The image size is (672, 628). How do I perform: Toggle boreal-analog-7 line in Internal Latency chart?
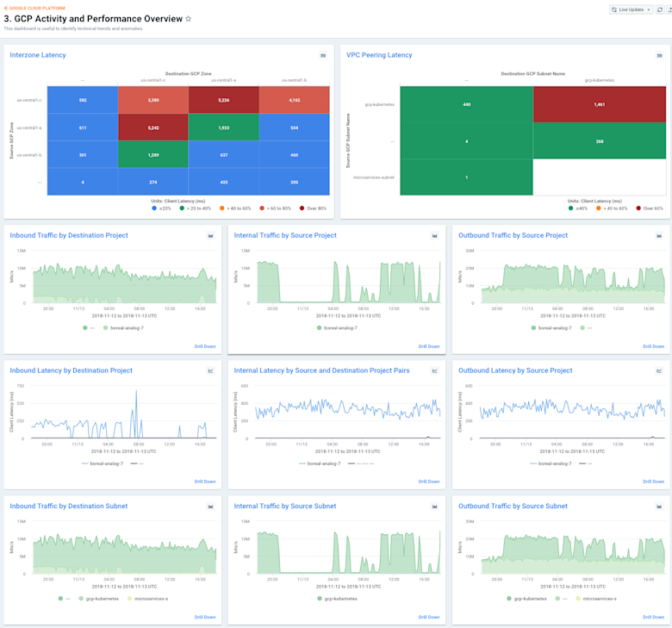(320, 463)
